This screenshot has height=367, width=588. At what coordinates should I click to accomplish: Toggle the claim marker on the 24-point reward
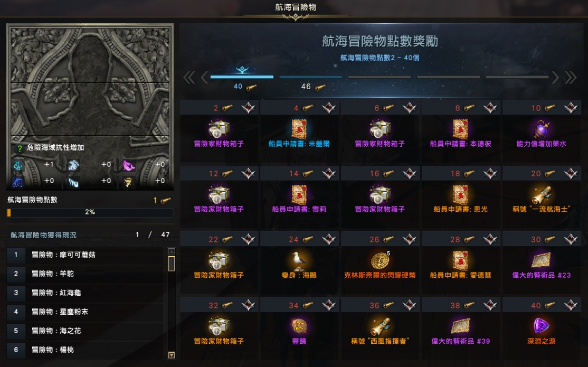(329, 239)
